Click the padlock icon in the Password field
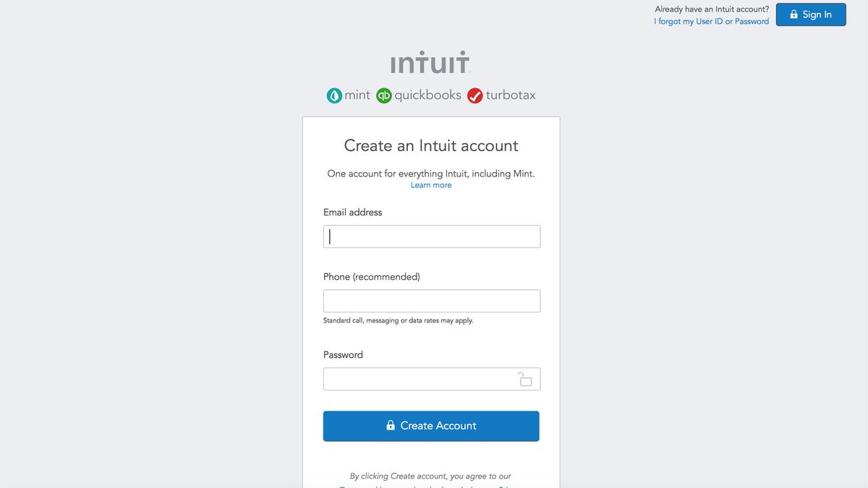 (525, 378)
